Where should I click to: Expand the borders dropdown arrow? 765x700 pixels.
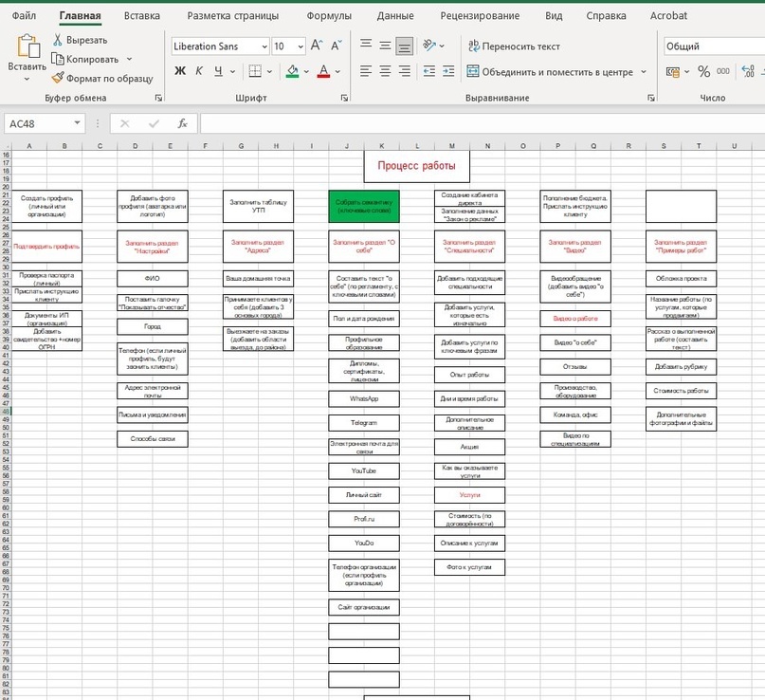coord(269,72)
